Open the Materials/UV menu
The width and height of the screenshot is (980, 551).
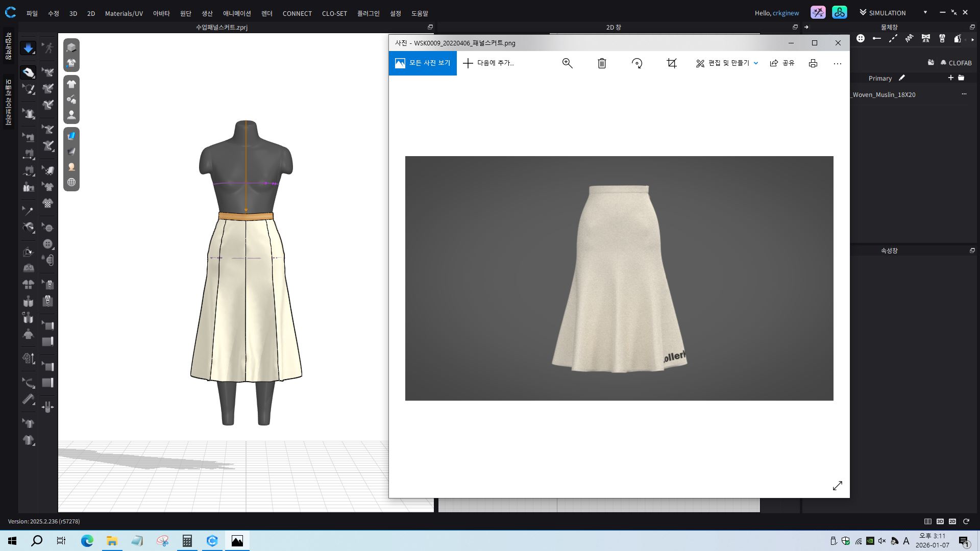(x=124, y=13)
